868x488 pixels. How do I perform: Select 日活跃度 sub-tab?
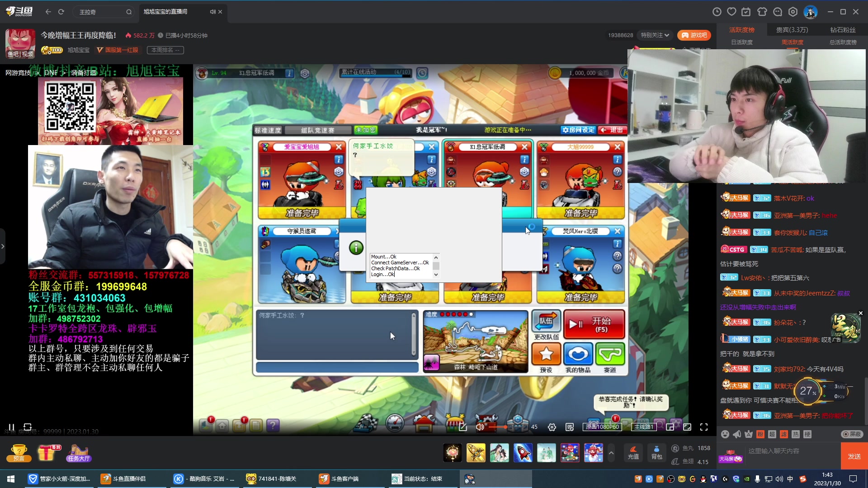(x=742, y=42)
